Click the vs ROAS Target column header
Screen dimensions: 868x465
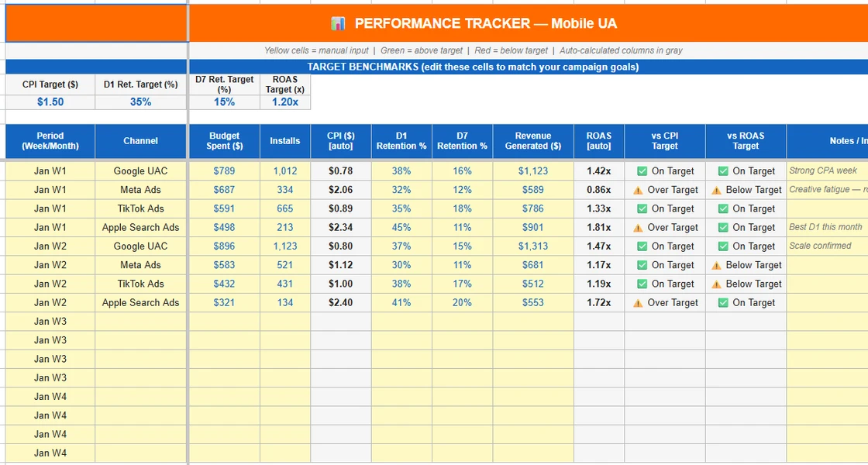[x=746, y=141]
